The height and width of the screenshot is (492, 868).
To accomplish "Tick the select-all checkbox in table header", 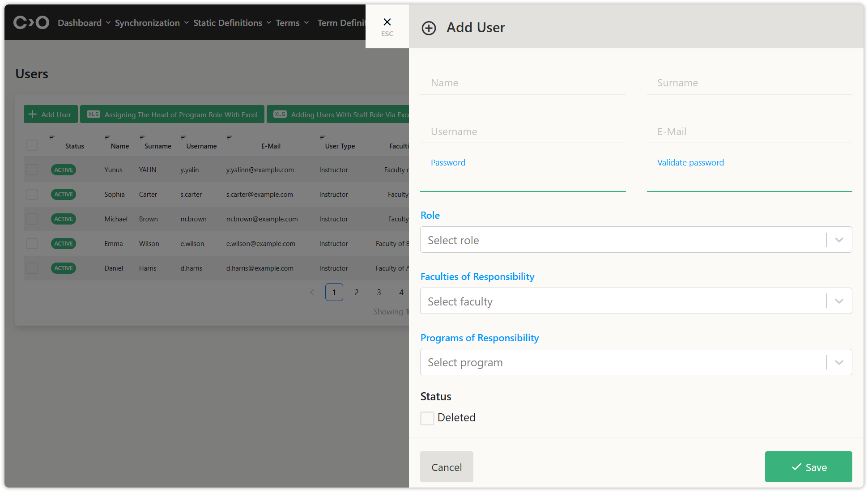I will pos(32,145).
